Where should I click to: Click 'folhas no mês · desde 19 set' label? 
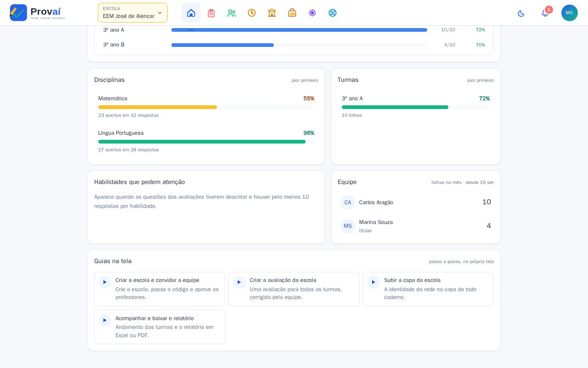(463, 183)
